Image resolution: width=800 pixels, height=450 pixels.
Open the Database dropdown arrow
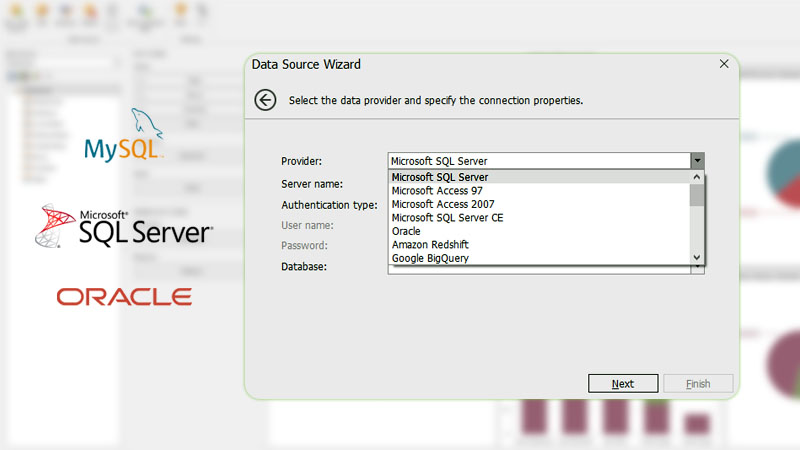(x=697, y=269)
